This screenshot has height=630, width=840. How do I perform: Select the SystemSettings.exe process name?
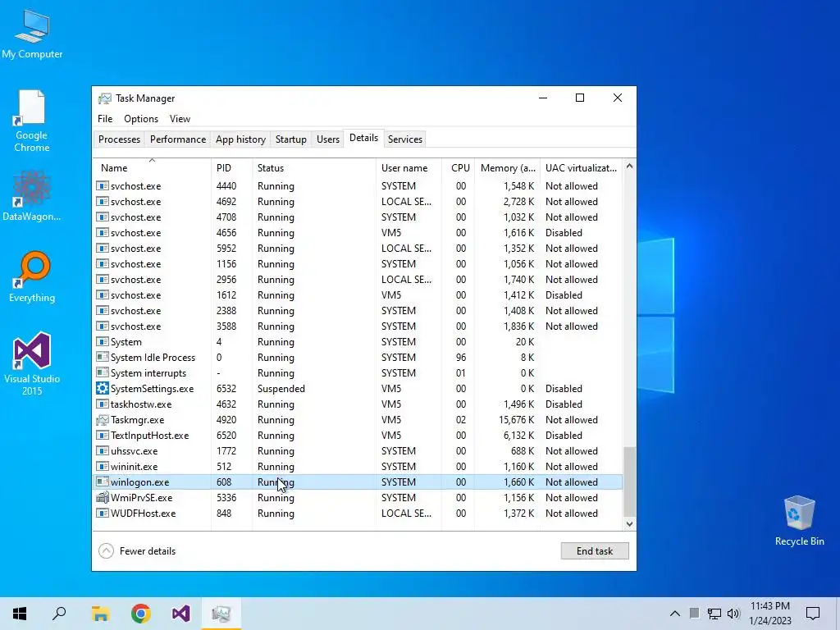(152, 388)
